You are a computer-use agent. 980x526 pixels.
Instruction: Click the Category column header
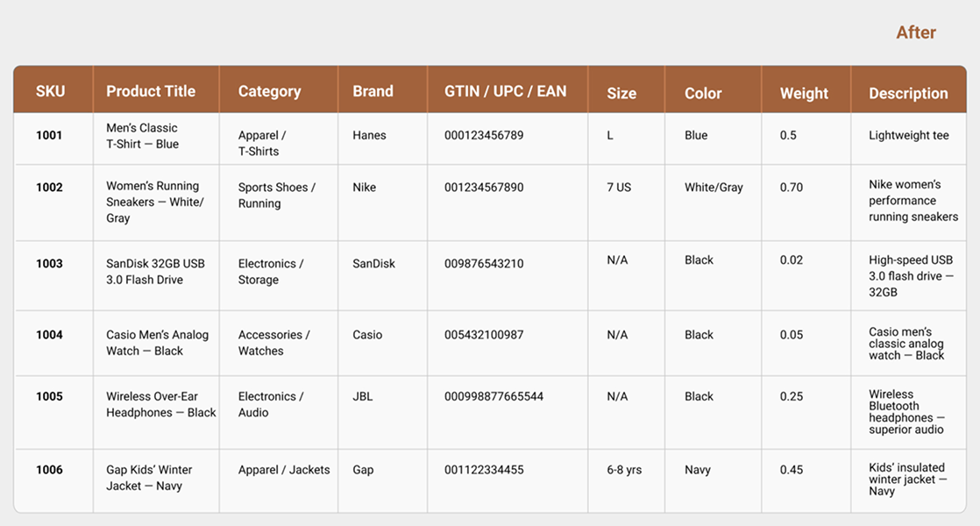tap(269, 91)
